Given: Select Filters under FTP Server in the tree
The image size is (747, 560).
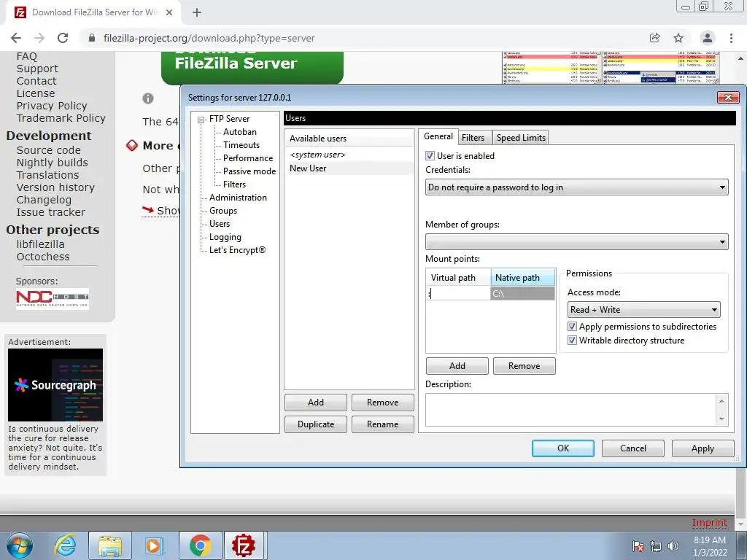Looking at the screenshot, I should coord(234,184).
